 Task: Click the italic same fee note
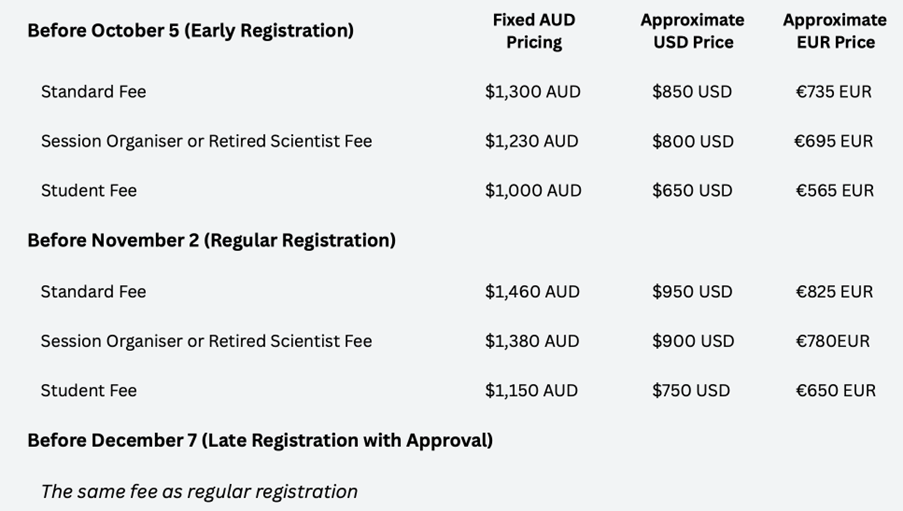(199, 491)
